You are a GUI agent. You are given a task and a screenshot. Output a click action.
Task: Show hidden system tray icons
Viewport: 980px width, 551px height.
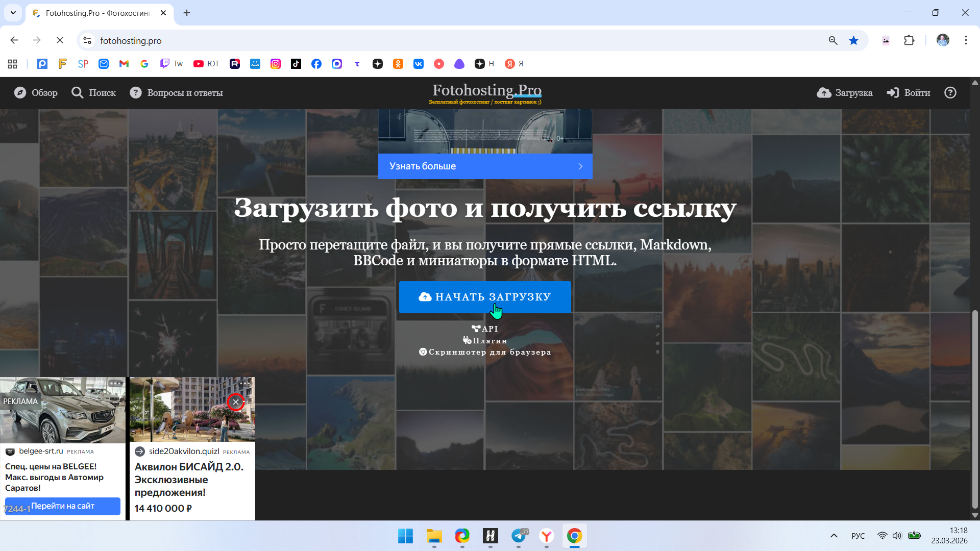[x=834, y=536]
